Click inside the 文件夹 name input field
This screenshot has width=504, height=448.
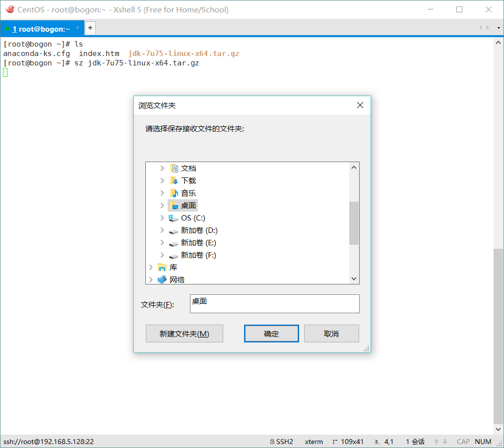point(274,303)
